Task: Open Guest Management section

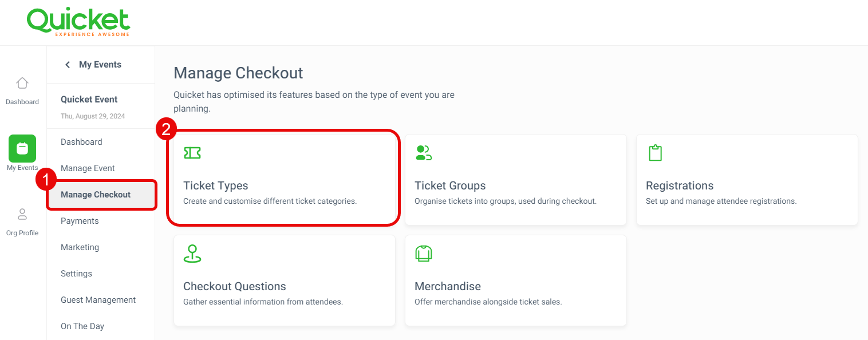Action: click(98, 300)
